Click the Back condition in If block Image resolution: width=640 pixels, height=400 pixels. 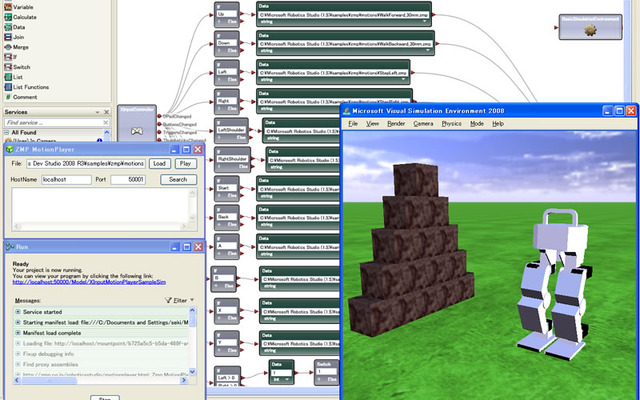click(x=227, y=217)
